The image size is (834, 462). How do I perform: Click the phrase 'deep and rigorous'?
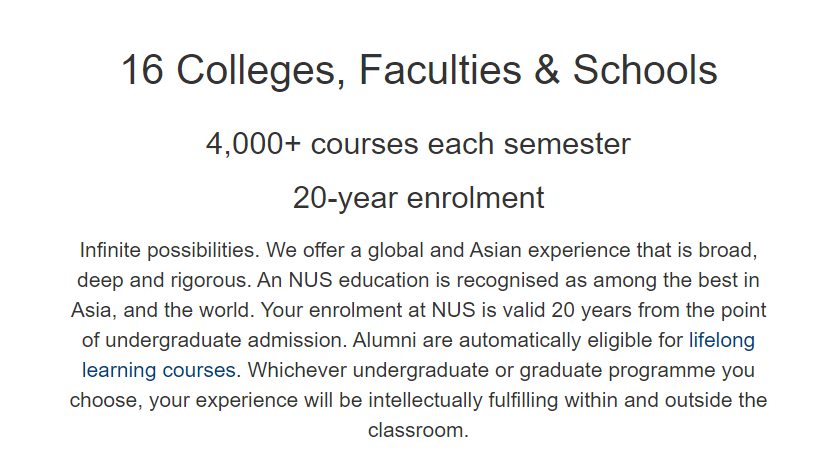click(163, 280)
